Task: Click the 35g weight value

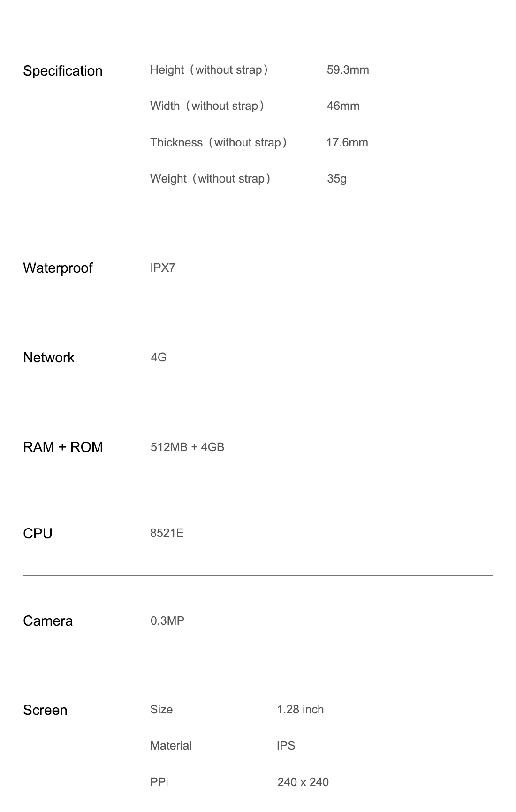Action: (x=336, y=179)
